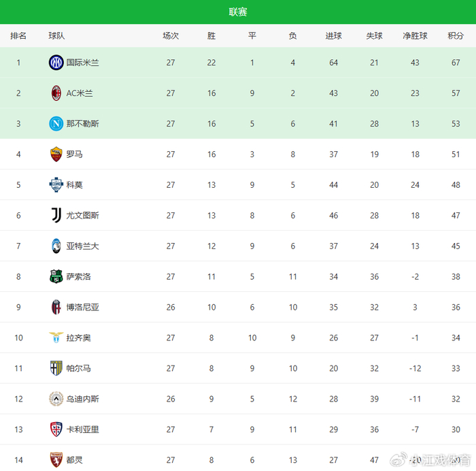Open the 国际米兰 team link
This screenshot has height=471, width=476.
(x=82, y=63)
